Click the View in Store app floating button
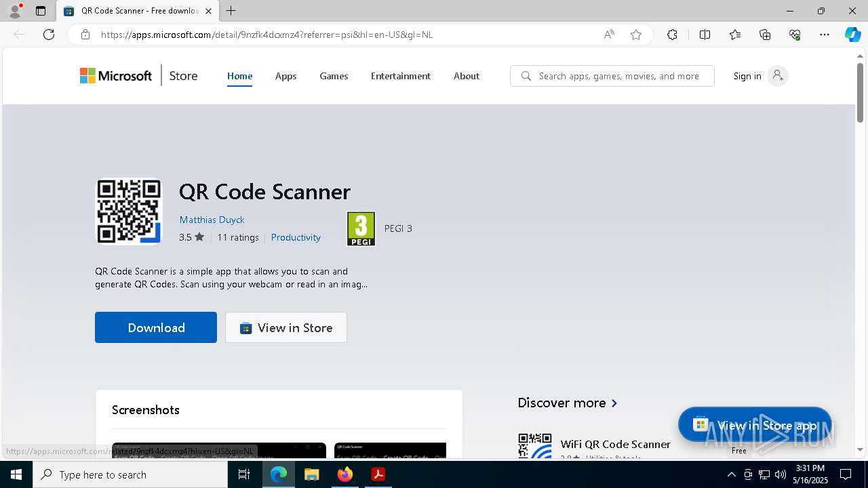Viewport: 868px width, 488px height. coord(755,425)
